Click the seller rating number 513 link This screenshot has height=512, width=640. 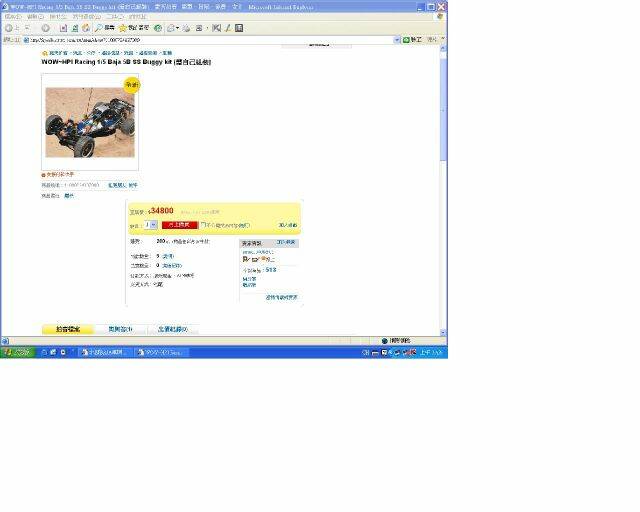pyautogui.click(x=271, y=270)
